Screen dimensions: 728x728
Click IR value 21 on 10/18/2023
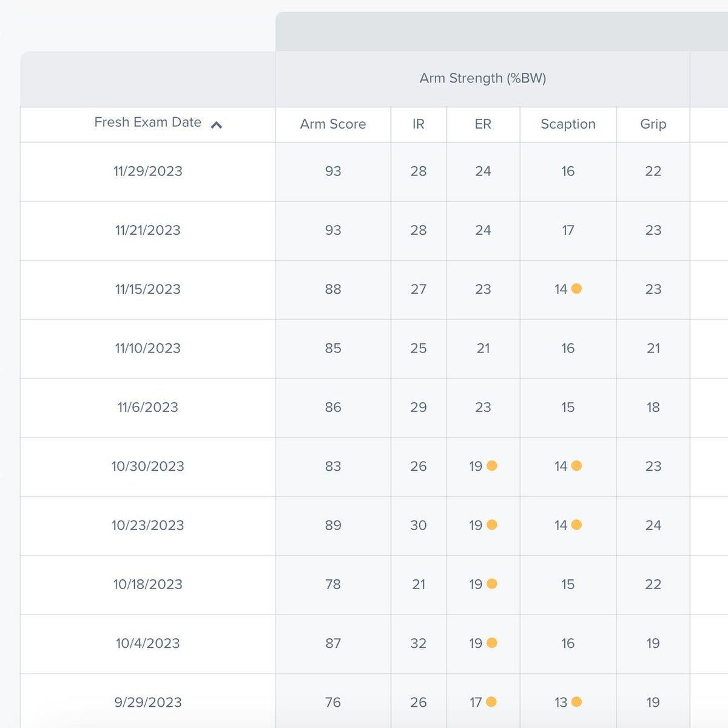click(419, 585)
